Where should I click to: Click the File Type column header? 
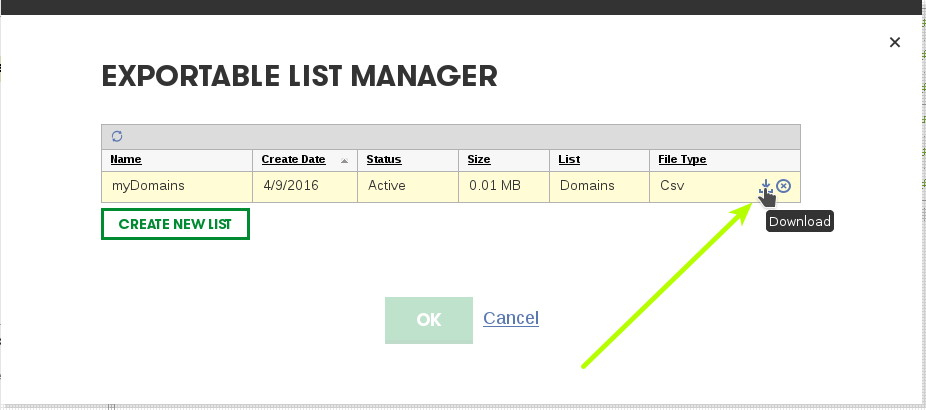(x=683, y=160)
